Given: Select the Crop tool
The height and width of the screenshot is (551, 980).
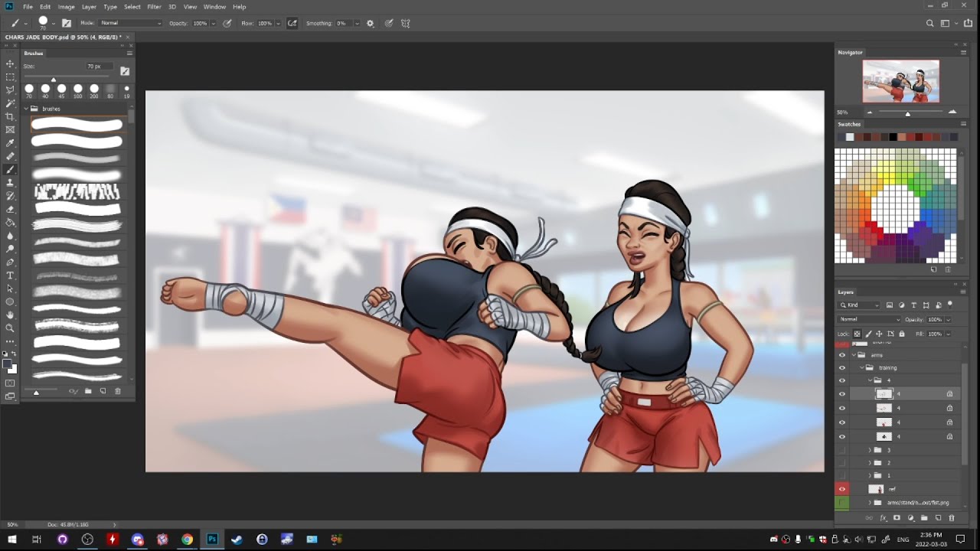Looking at the screenshot, I should [10, 116].
